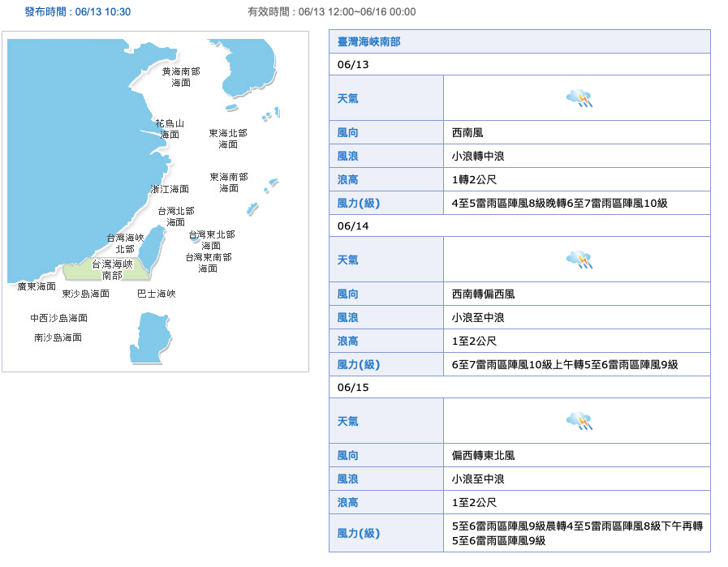Click the 有效時間 validity period text
Screen dimensions: 728x567
331,12
